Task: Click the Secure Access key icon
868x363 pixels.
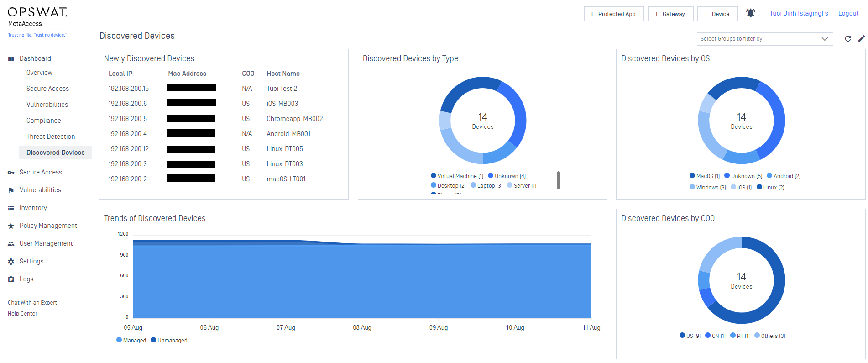Action: [x=11, y=173]
